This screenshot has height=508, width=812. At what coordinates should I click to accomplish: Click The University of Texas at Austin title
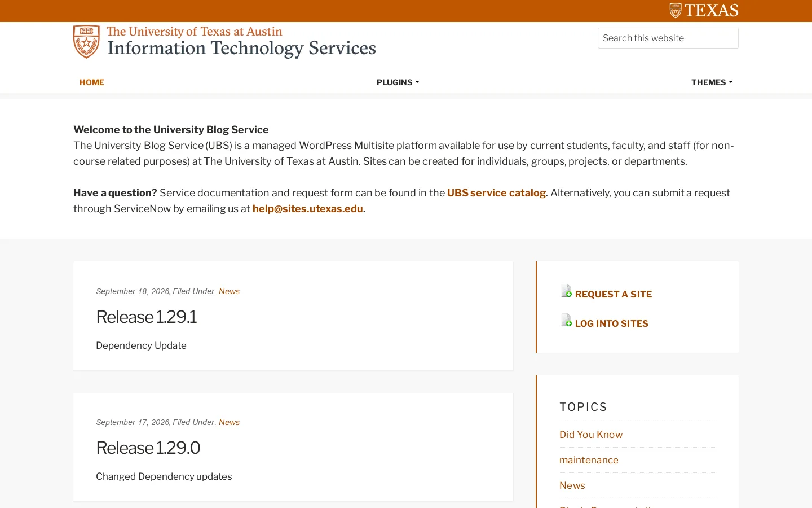tap(195, 32)
